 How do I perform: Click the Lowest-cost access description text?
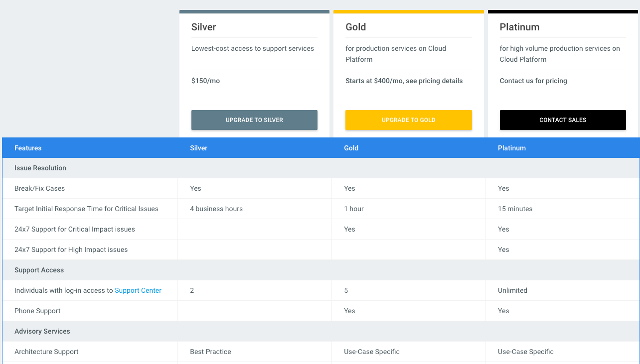point(253,48)
